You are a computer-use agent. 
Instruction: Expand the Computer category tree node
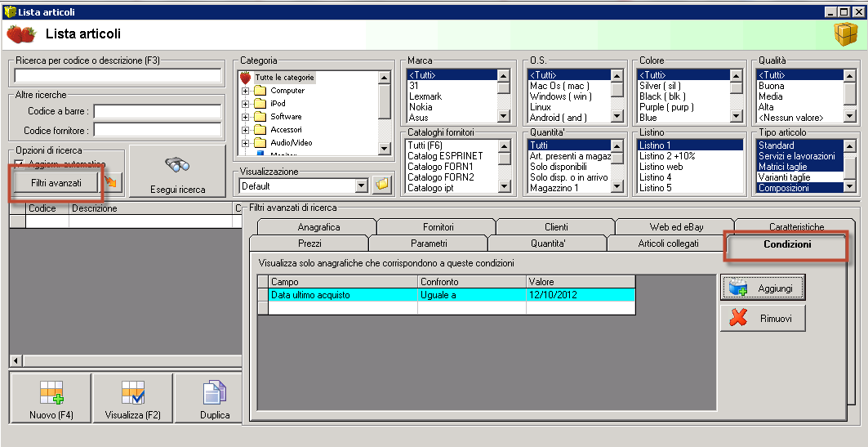tap(245, 91)
